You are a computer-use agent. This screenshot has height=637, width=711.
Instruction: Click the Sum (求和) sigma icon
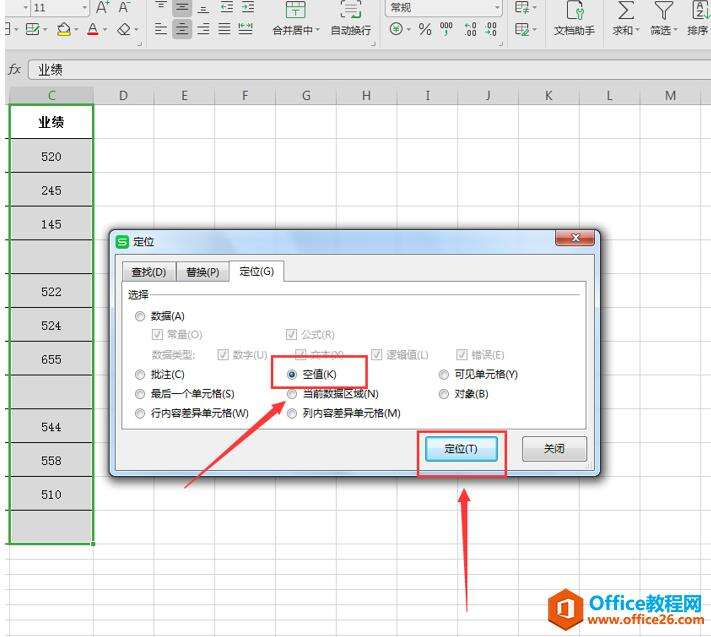pos(625,10)
